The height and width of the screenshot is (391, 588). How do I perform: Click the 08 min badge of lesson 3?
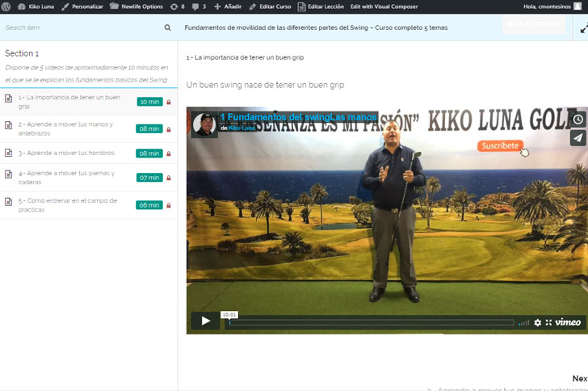click(149, 153)
